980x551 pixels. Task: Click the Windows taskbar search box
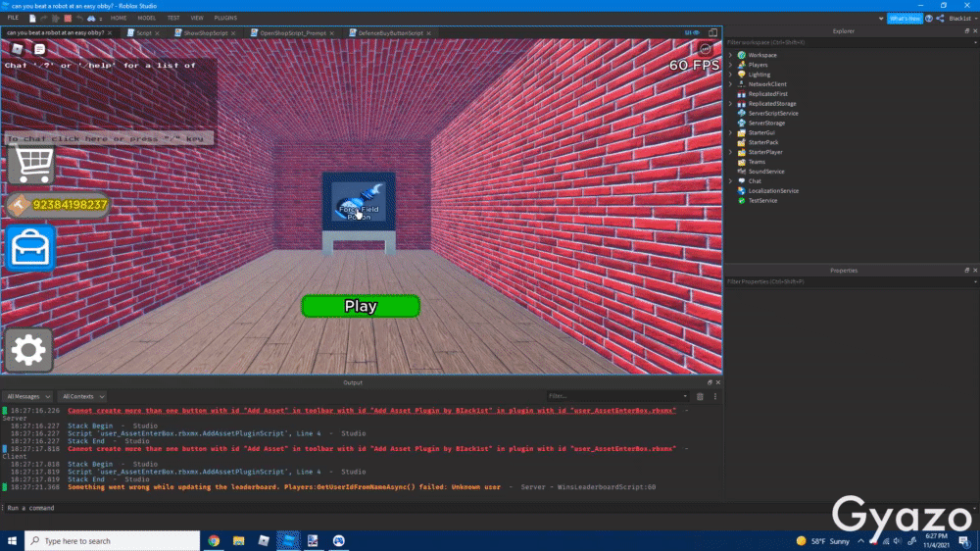113,541
